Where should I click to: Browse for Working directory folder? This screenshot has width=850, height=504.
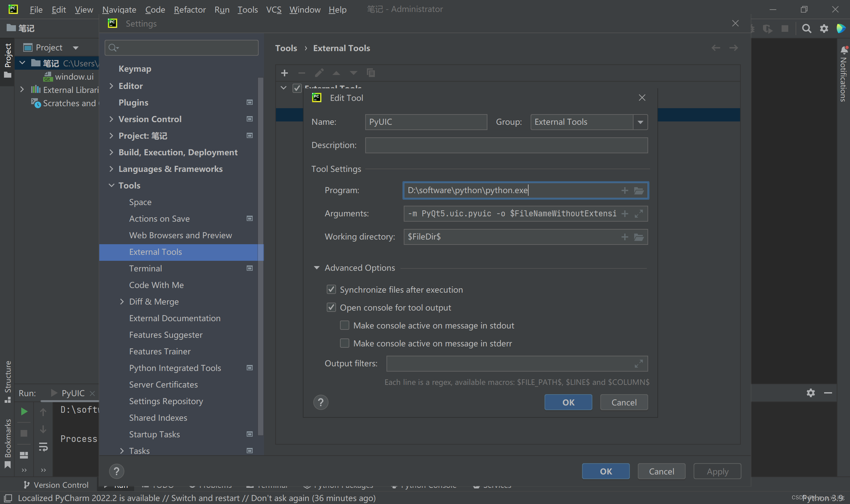pyautogui.click(x=639, y=237)
